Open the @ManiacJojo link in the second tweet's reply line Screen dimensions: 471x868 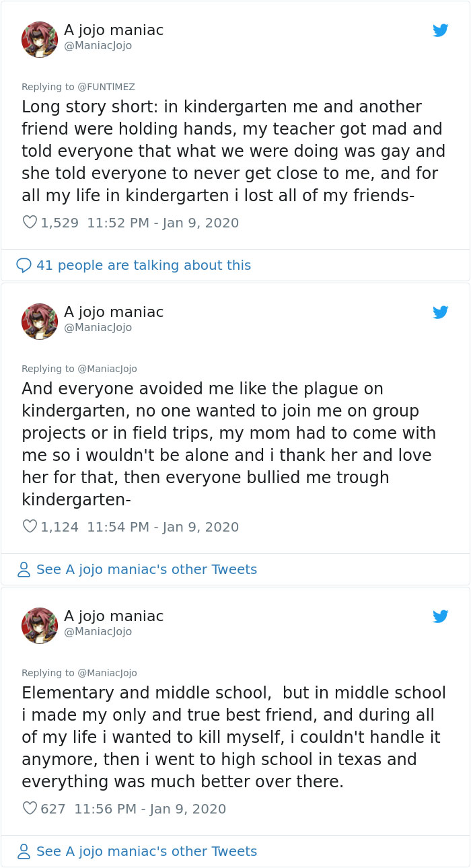click(x=108, y=369)
